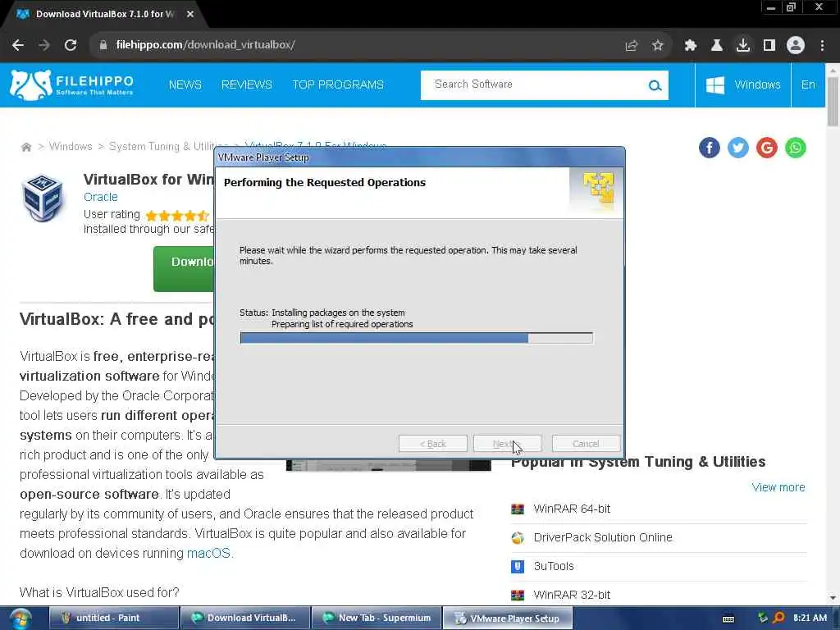Click the user rating stars
This screenshot has height=630, width=840.
pos(177,216)
